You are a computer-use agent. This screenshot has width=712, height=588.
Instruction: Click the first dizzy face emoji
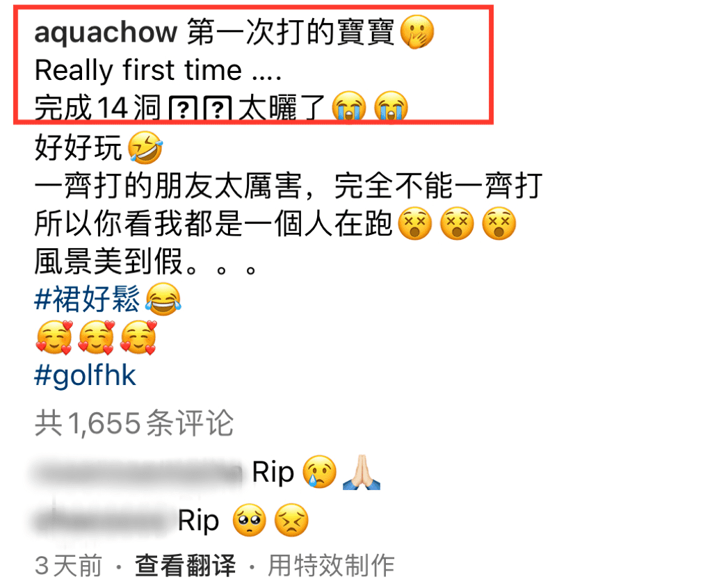coord(414,224)
